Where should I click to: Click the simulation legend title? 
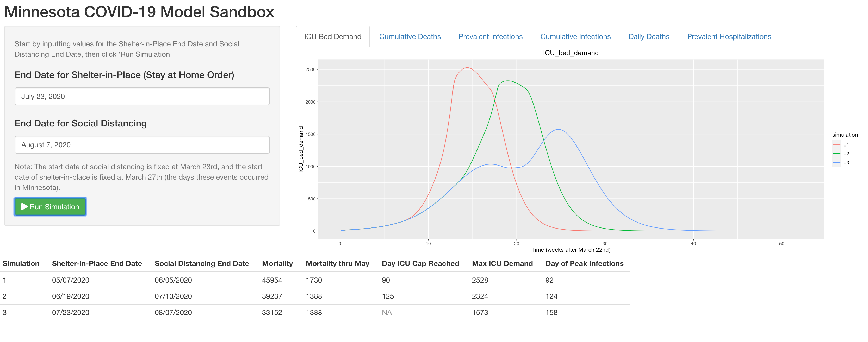point(845,135)
